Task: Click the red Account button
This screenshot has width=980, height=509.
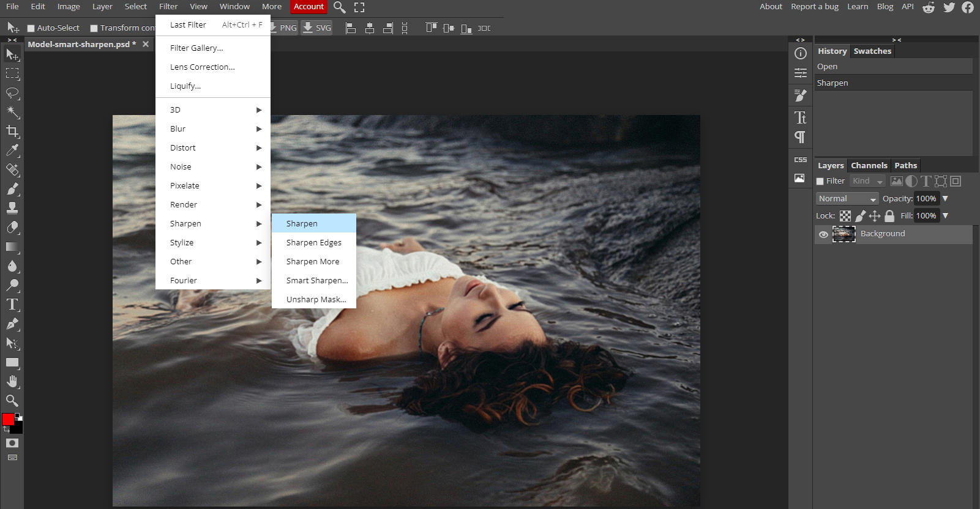Action: pyautogui.click(x=309, y=7)
